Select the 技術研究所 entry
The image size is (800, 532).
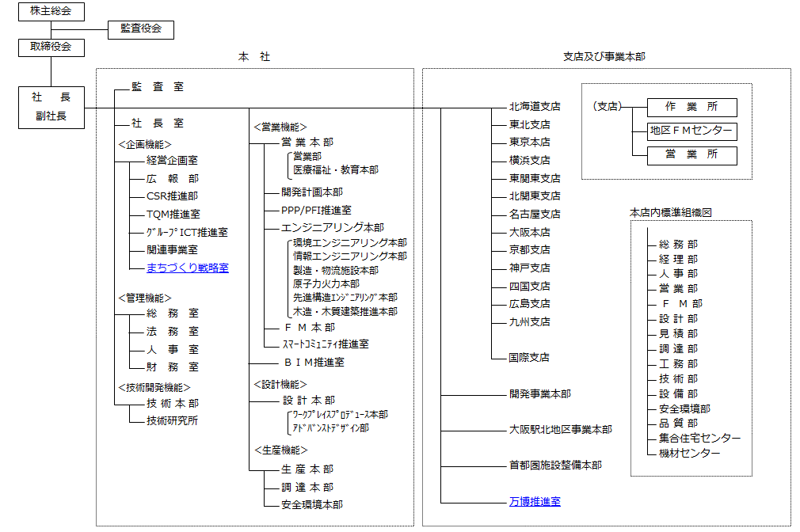(172, 420)
